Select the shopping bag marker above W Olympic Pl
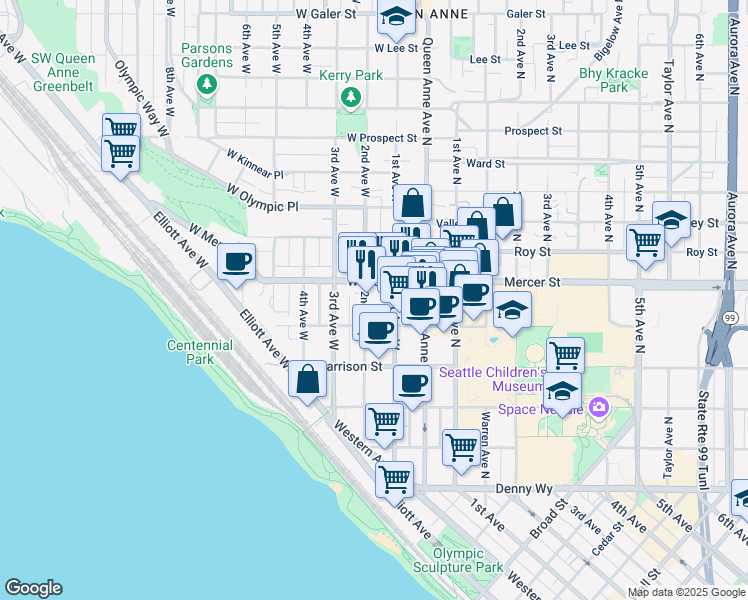Viewport: 748px width, 600px height. pyautogui.click(x=412, y=203)
